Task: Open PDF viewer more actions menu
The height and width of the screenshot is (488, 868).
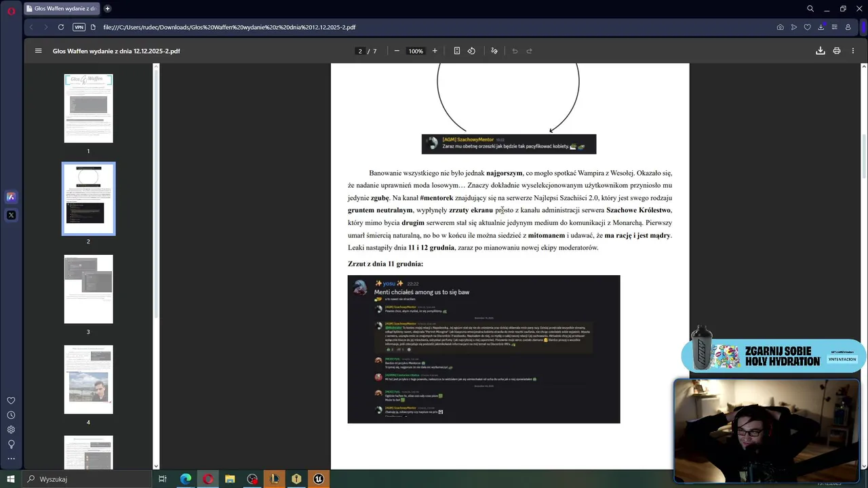Action: pos(853,51)
